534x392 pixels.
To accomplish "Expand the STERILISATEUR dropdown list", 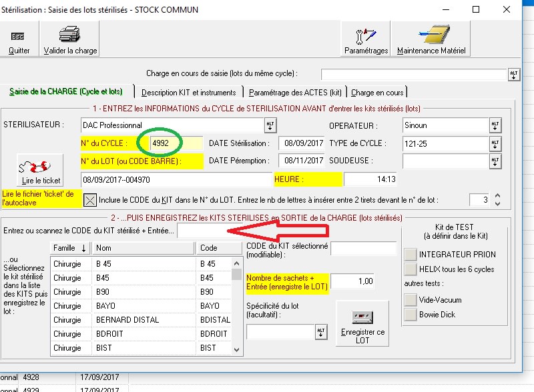I will 270,125.
